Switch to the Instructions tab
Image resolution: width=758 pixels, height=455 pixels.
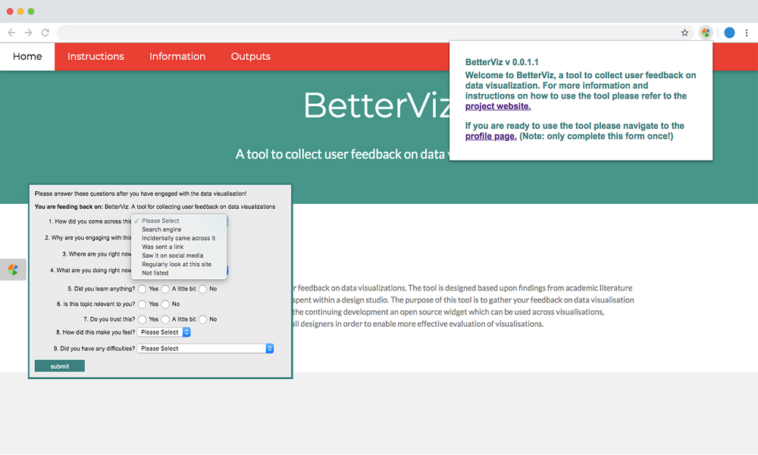pyautogui.click(x=96, y=57)
